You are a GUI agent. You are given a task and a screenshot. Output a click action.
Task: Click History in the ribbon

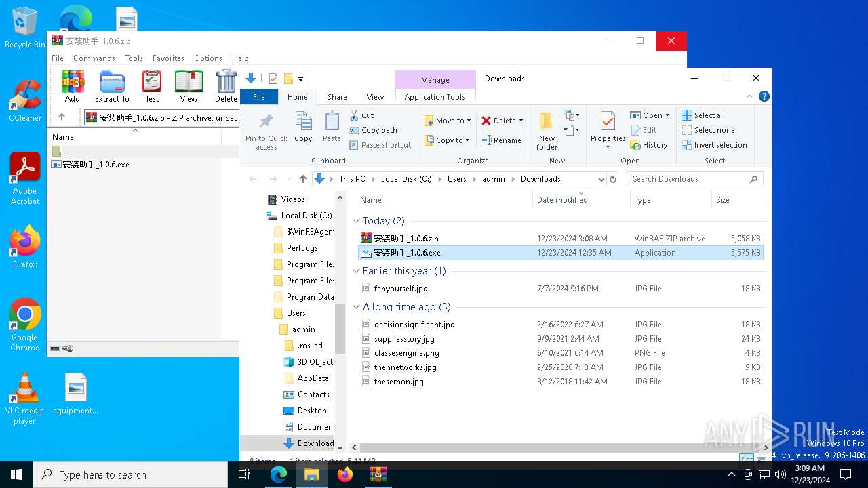click(x=649, y=145)
